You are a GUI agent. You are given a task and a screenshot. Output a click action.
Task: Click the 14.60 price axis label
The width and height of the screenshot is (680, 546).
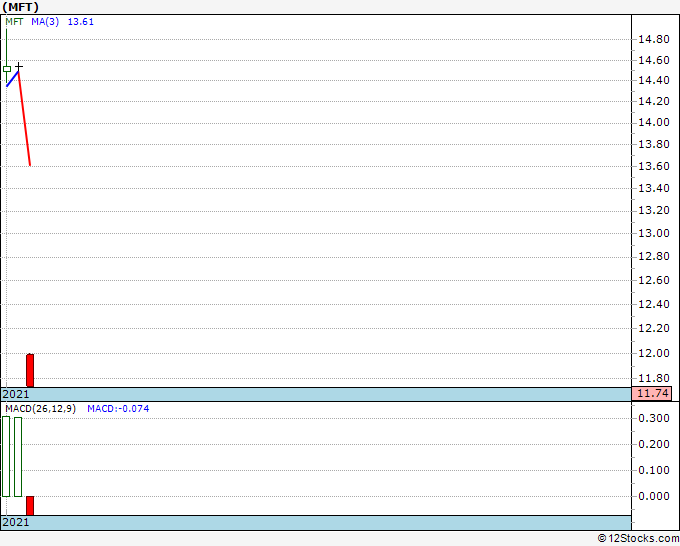click(654, 60)
